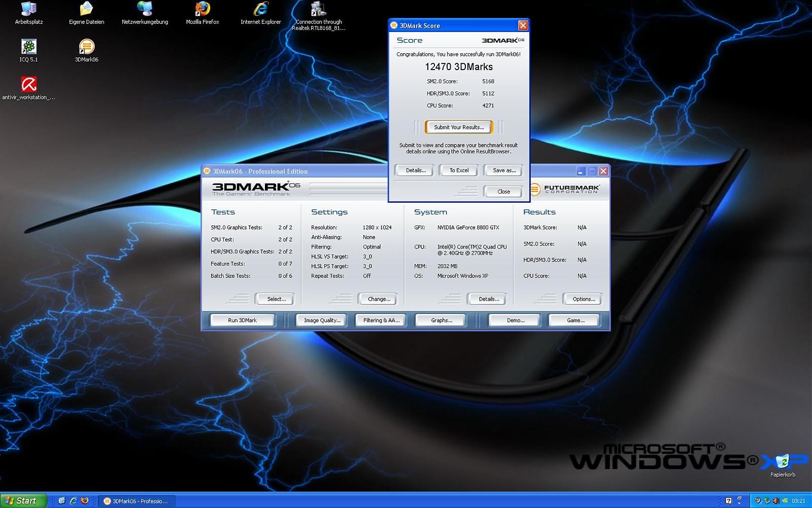Open the Netzwerkumgebung desktop icon
The height and width of the screenshot is (508, 812).
145,13
